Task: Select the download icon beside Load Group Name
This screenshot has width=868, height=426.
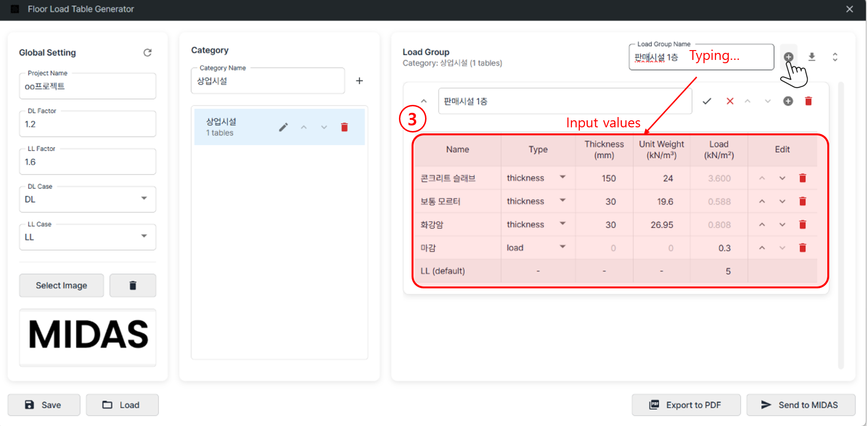Action: [812, 57]
